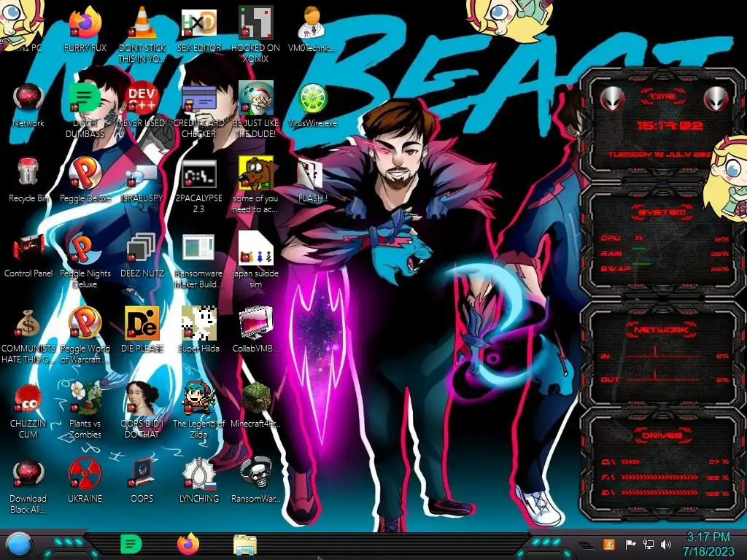
Task: Open the green chat DUMBASS desktop icon
Action: click(85, 98)
